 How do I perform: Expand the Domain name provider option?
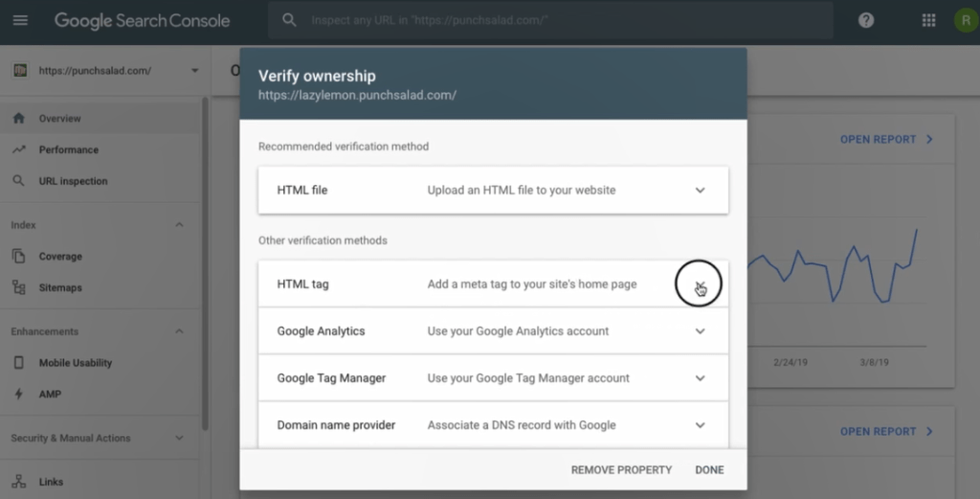point(700,425)
